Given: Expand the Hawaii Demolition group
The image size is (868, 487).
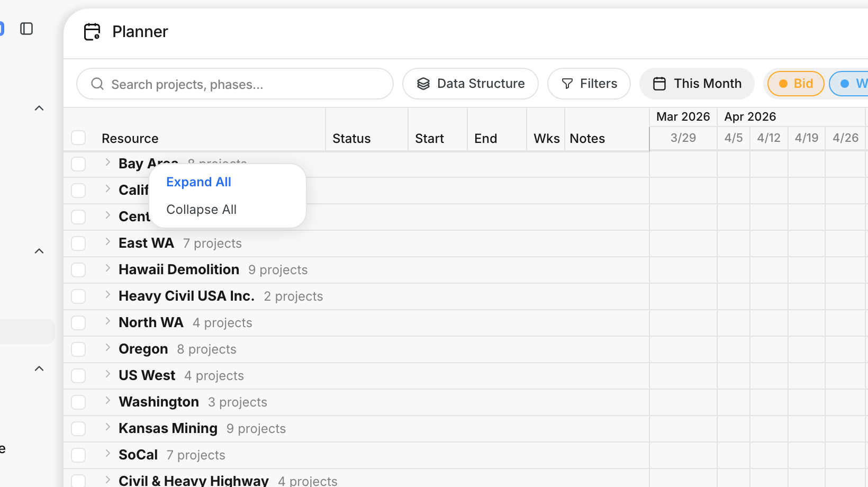Looking at the screenshot, I should [107, 268].
